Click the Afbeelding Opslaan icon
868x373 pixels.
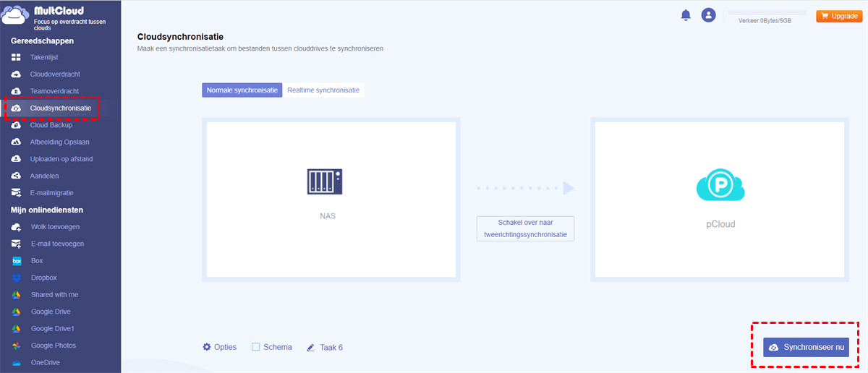tap(16, 142)
